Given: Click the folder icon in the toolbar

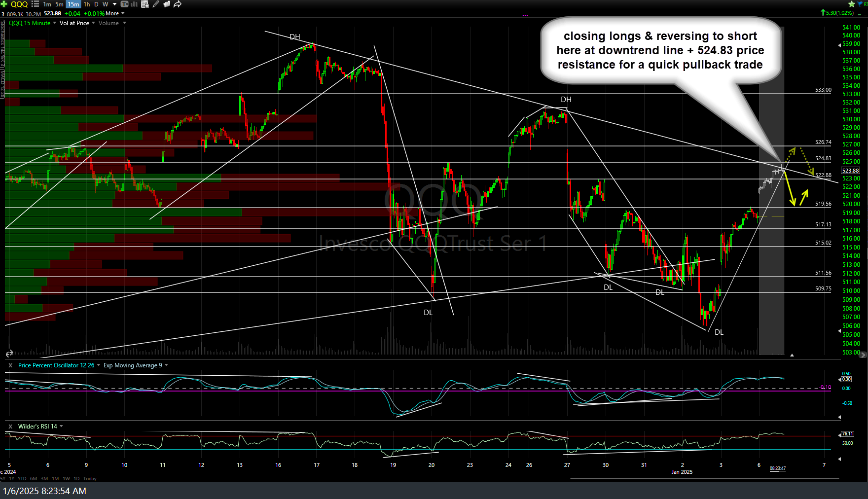Looking at the screenshot, I should (x=166, y=4).
